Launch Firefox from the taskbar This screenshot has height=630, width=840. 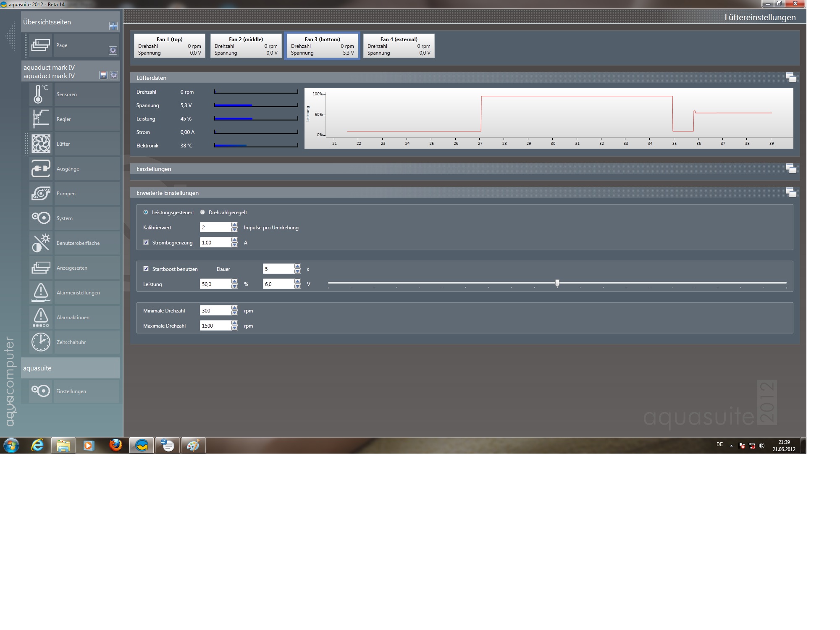tap(115, 445)
